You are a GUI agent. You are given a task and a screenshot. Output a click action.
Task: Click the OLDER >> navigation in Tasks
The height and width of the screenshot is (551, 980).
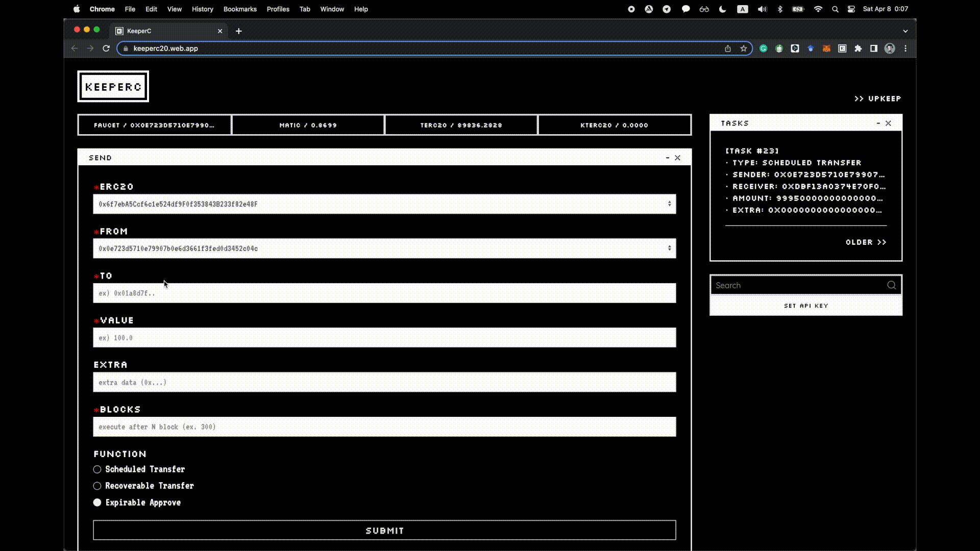tap(866, 241)
